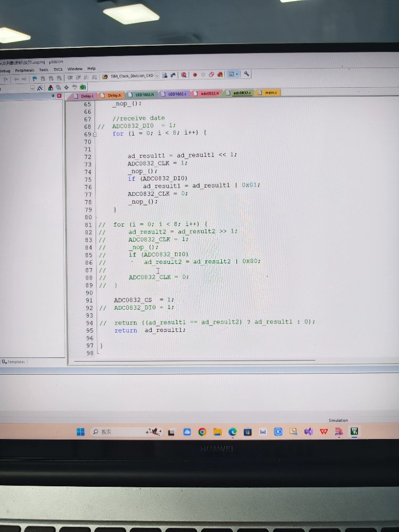Collapse the for-loop fold at line 69
This screenshot has width=399, height=532.
pyautogui.click(x=95, y=135)
